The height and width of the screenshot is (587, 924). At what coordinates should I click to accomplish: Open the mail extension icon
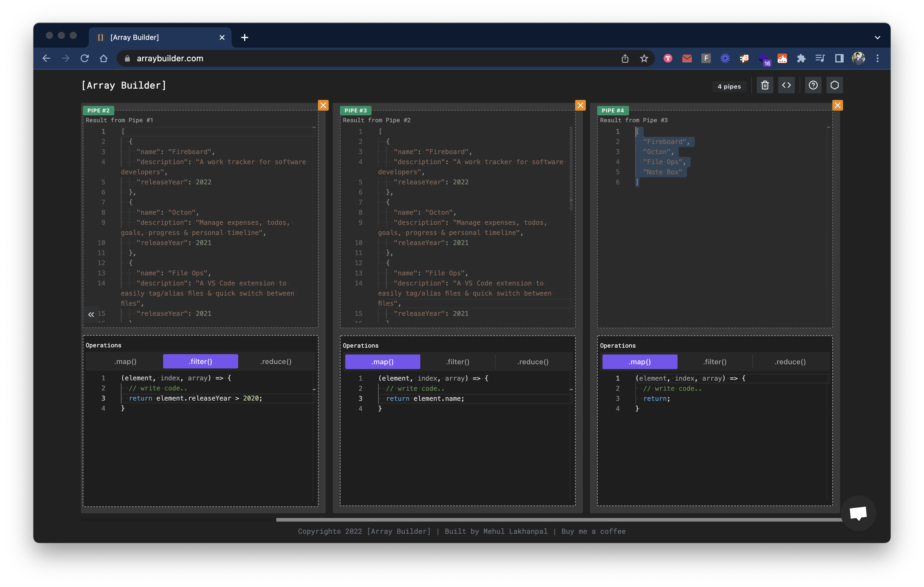click(687, 58)
